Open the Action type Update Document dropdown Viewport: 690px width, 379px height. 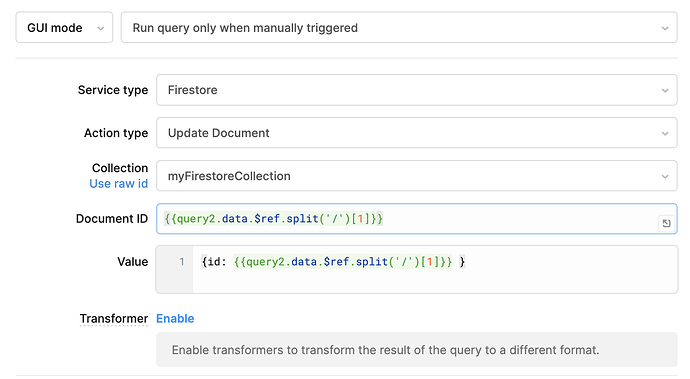tap(417, 133)
